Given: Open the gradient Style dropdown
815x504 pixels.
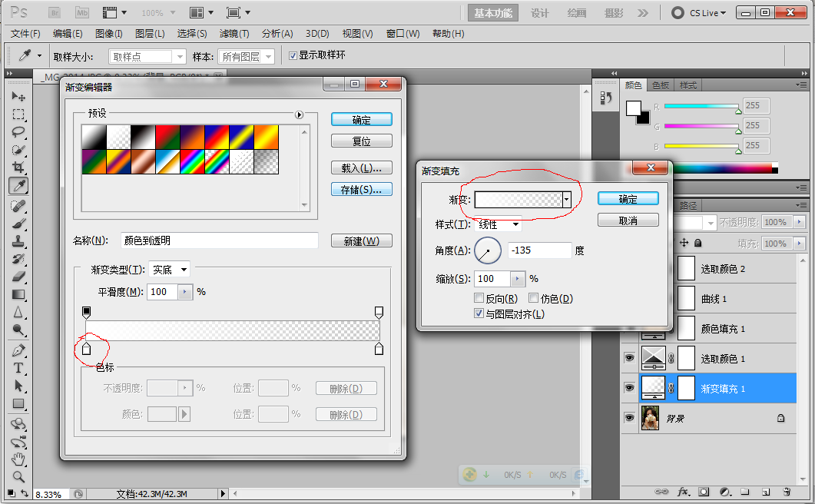Looking at the screenshot, I should (499, 224).
